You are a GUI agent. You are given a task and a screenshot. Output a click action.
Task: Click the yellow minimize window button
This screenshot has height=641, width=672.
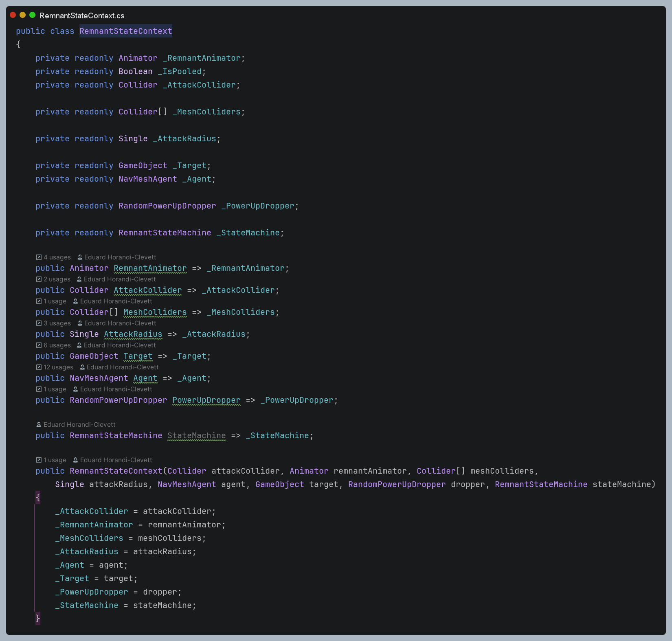tap(23, 15)
